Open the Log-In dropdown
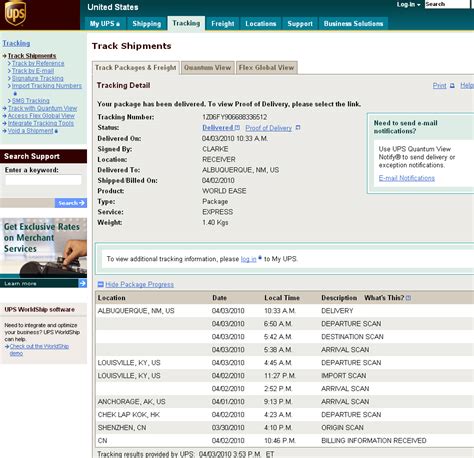This screenshot has height=458, width=474. 408,4
